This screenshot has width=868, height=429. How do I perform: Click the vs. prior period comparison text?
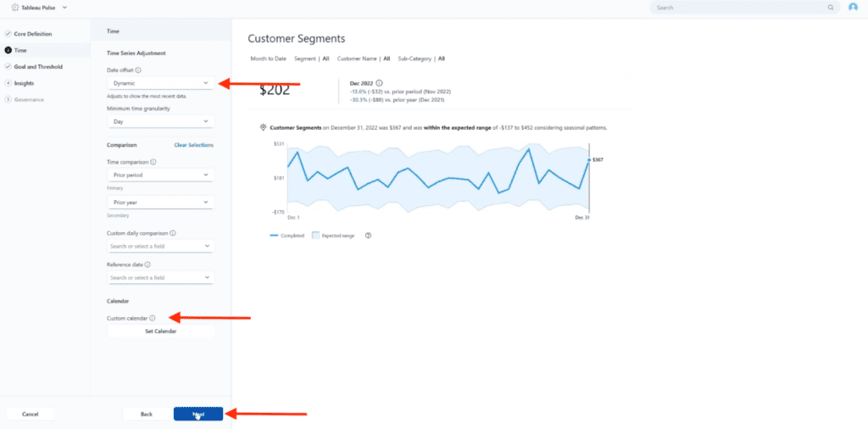tap(401, 92)
